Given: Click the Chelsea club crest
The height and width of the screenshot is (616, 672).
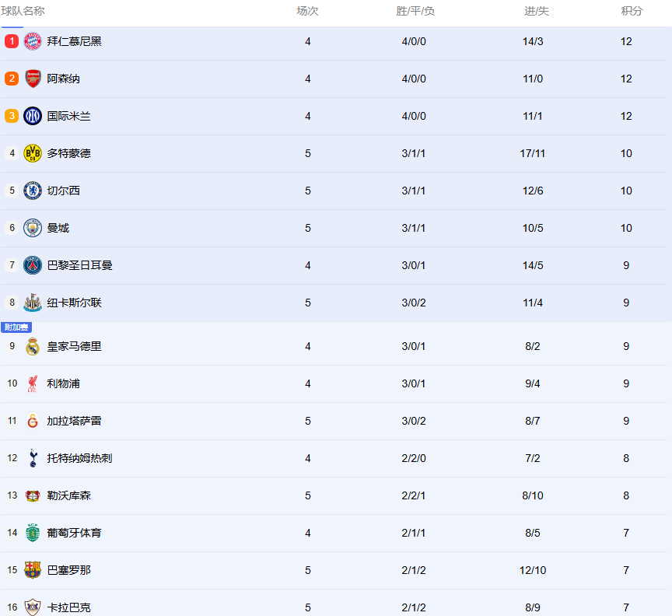Looking at the screenshot, I should [33, 191].
